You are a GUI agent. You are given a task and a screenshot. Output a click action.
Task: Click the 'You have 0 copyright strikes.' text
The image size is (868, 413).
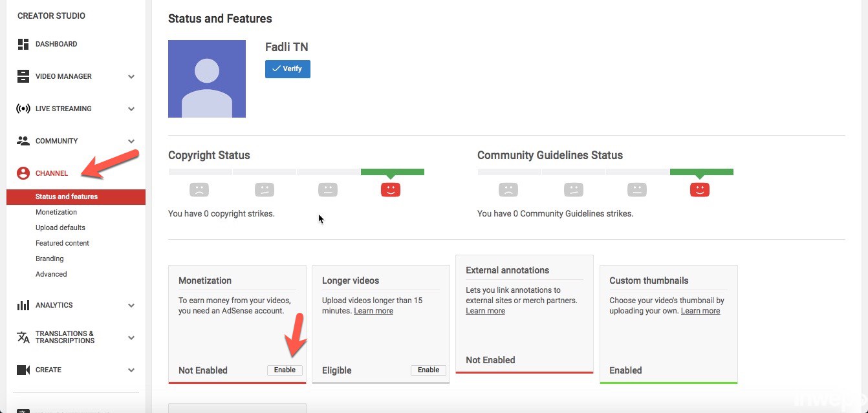(x=221, y=213)
